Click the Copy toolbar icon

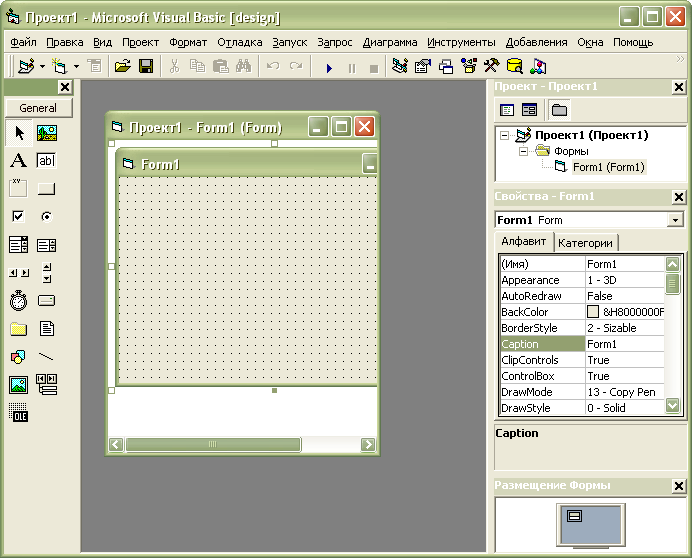tap(197, 66)
